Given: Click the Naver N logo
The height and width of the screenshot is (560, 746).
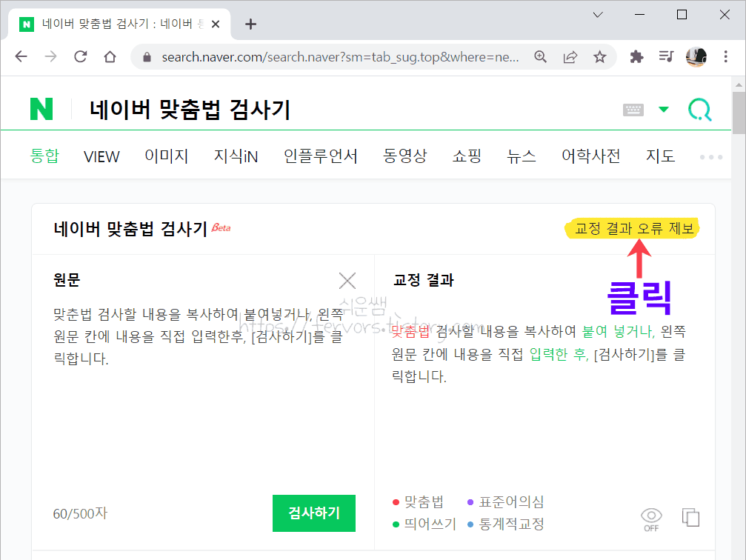Looking at the screenshot, I should [x=41, y=109].
